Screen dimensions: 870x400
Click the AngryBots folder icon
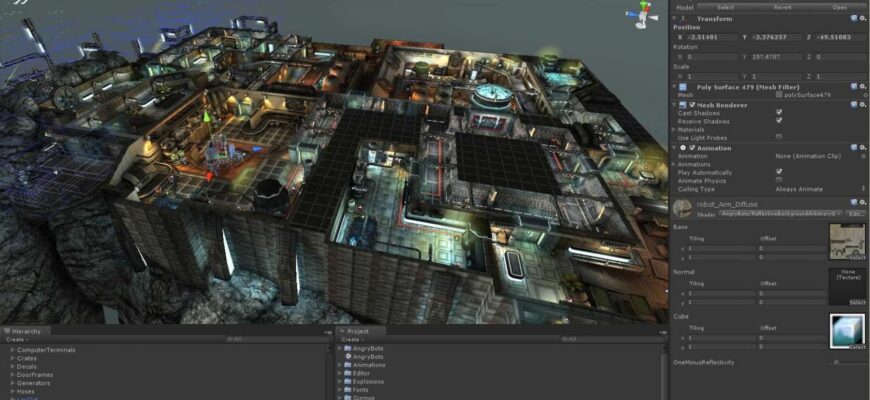coord(348,348)
